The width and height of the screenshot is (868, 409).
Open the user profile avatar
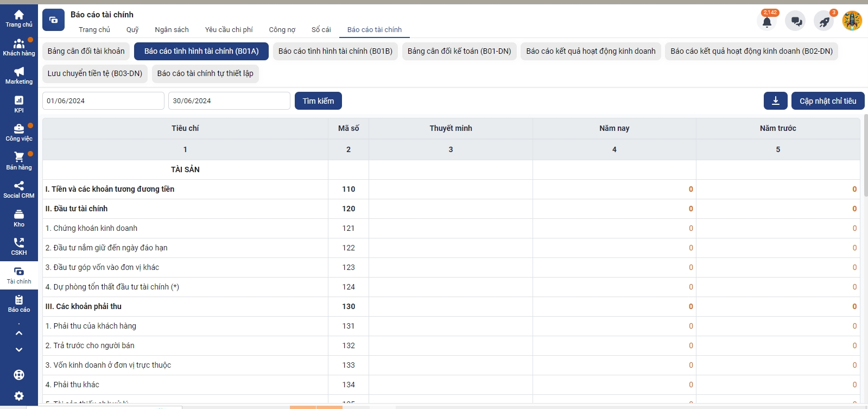[x=852, y=21]
